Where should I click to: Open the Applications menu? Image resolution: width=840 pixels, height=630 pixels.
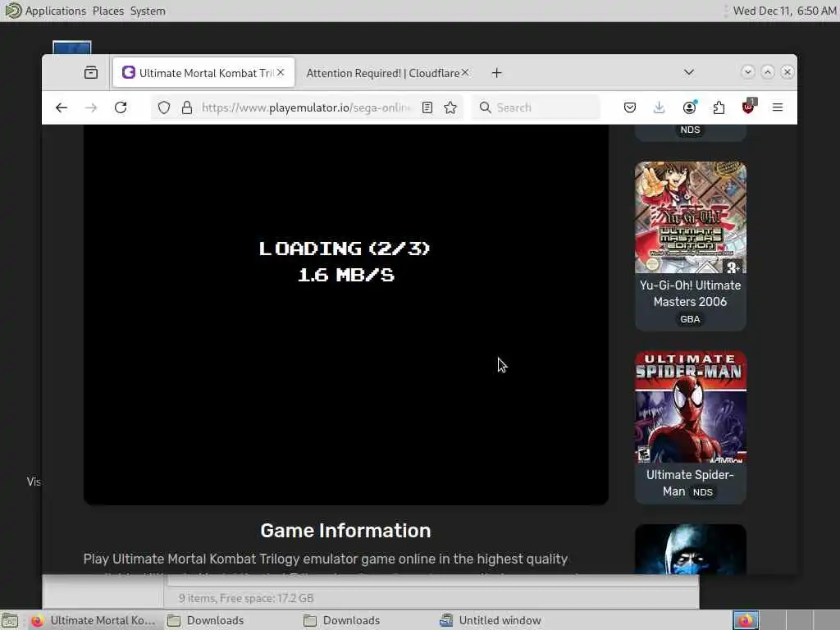[56, 11]
